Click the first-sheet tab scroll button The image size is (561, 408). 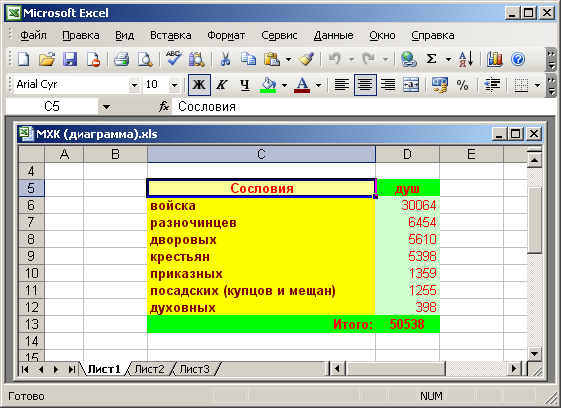coord(25,369)
